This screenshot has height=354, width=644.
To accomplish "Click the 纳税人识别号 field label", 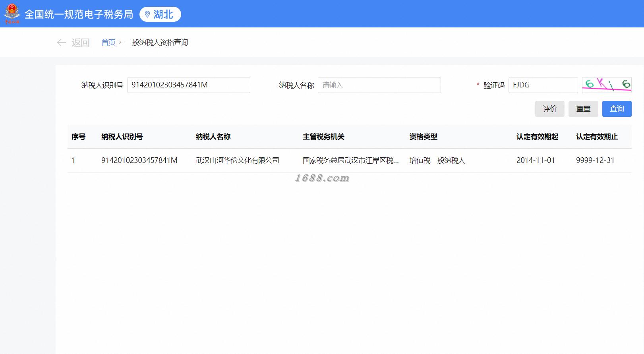I will point(102,85).
